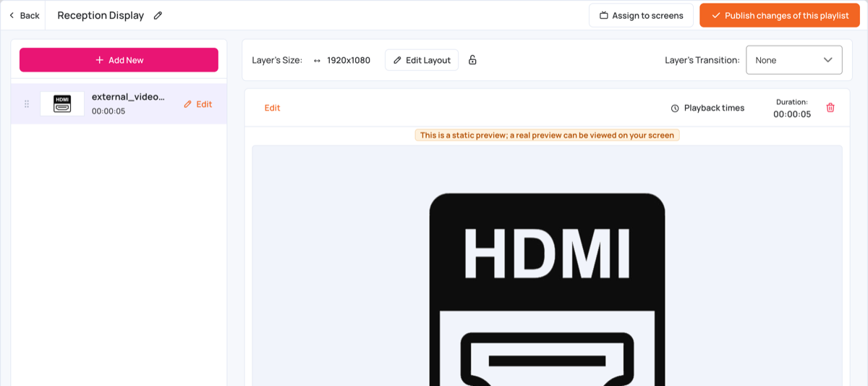The width and height of the screenshot is (868, 386).
Task: Toggle the layer size lock icon
Action: tap(472, 60)
